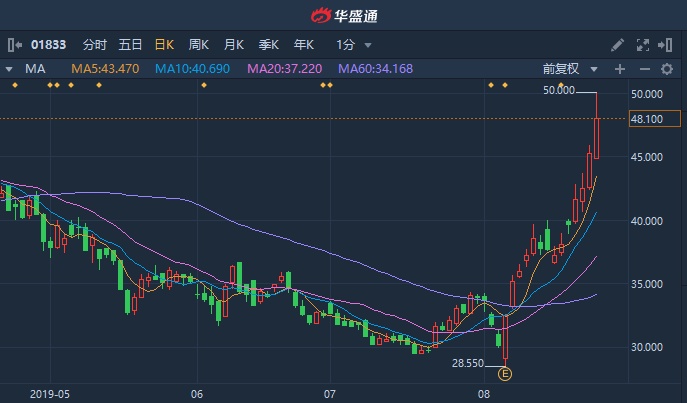Collapse the left panel arrow icon
Screen dimensions: 687x403
point(14,45)
